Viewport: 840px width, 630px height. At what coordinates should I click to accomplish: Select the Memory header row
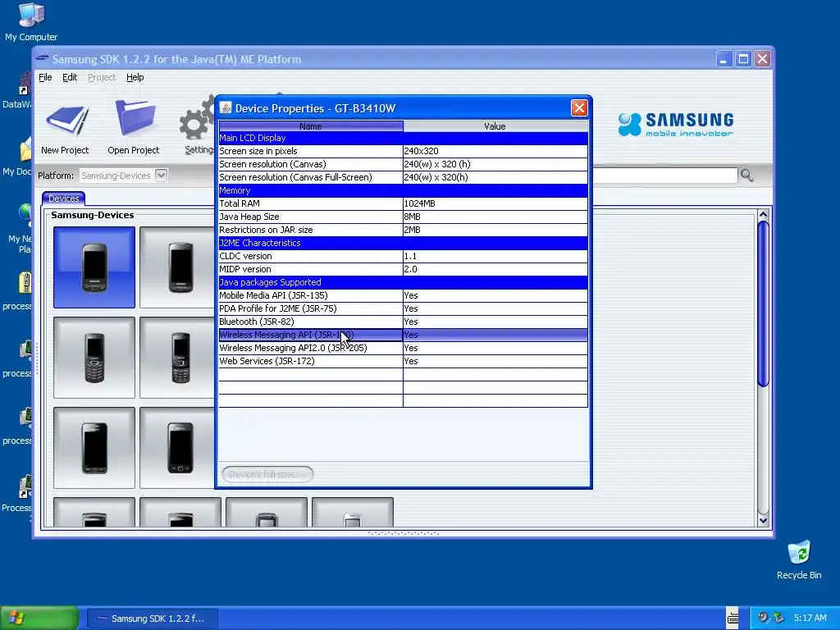pos(403,190)
